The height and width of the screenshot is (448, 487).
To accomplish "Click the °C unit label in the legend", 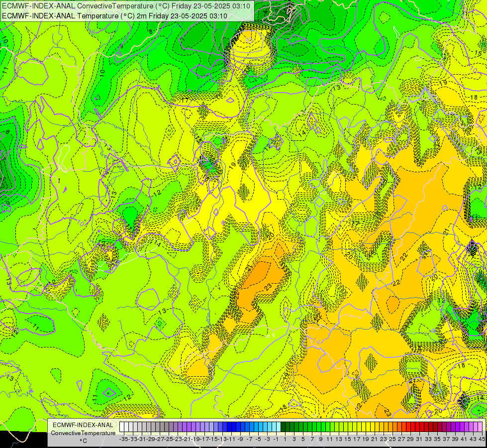I will 83,441.
